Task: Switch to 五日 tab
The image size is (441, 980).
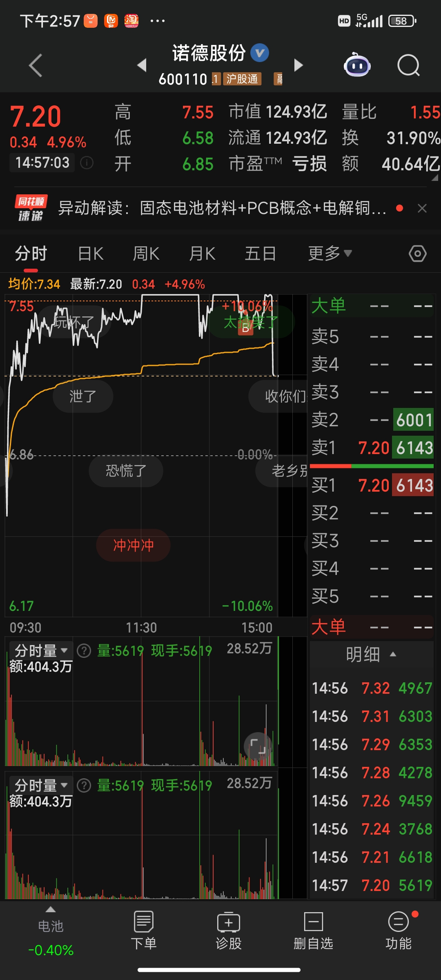Action: click(x=260, y=254)
